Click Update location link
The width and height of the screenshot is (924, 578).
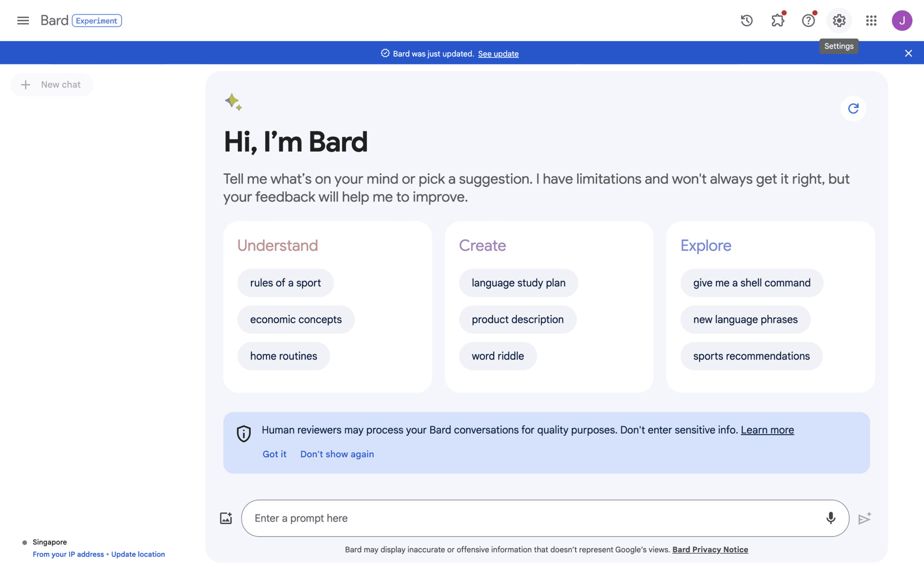pyautogui.click(x=138, y=554)
